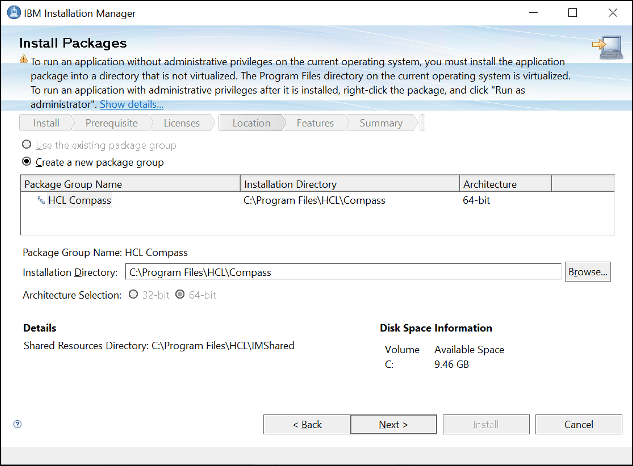Image resolution: width=633 pixels, height=466 pixels.
Task: Choose 32-bit architecture option
Action: [134, 294]
